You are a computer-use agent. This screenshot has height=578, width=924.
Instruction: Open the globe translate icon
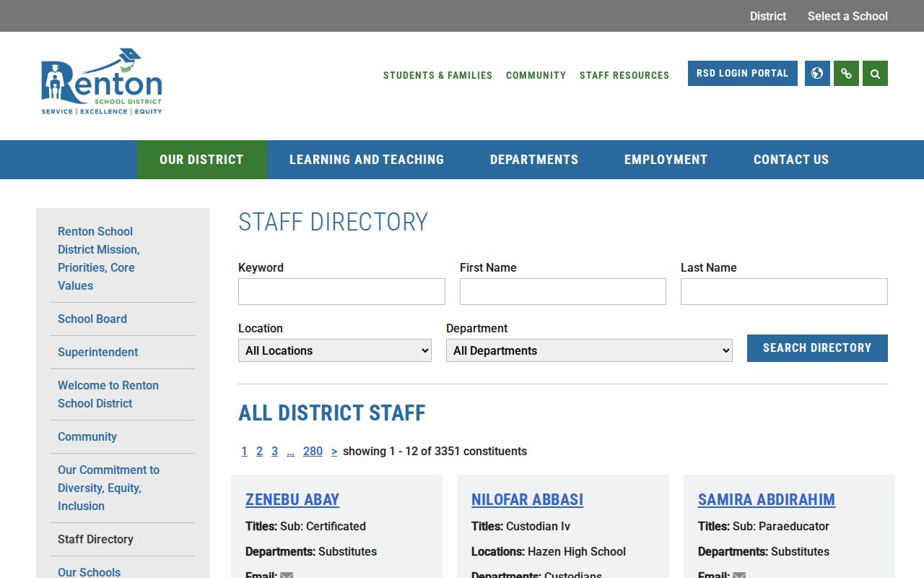(x=817, y=73)
